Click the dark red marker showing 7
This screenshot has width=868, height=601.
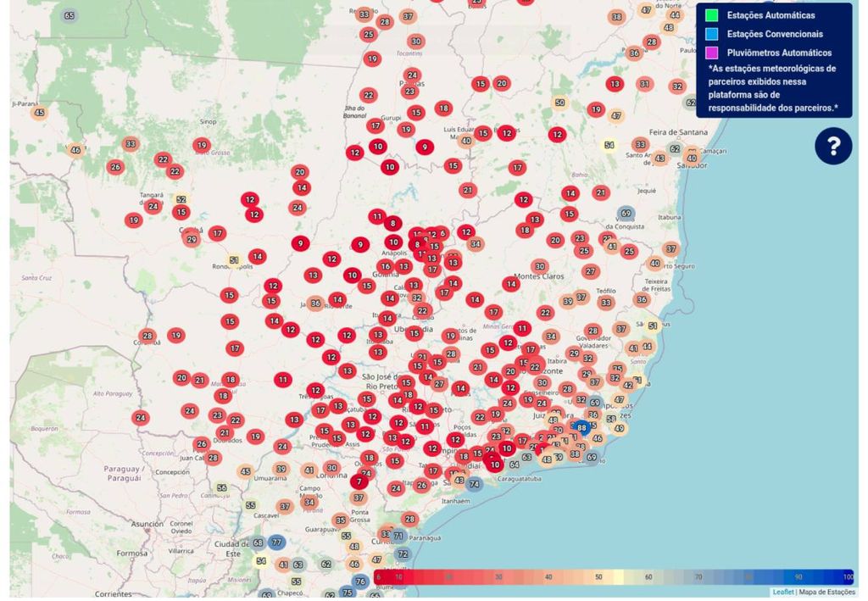(362, 481)
